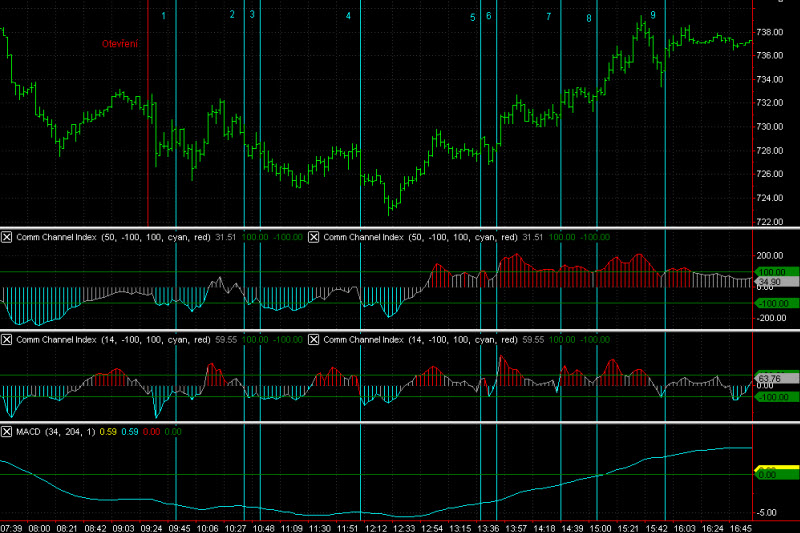The height and width of the screenshot is (533, 800).
Task: Click the 12:33 time axis label
Action: point(404,528)
